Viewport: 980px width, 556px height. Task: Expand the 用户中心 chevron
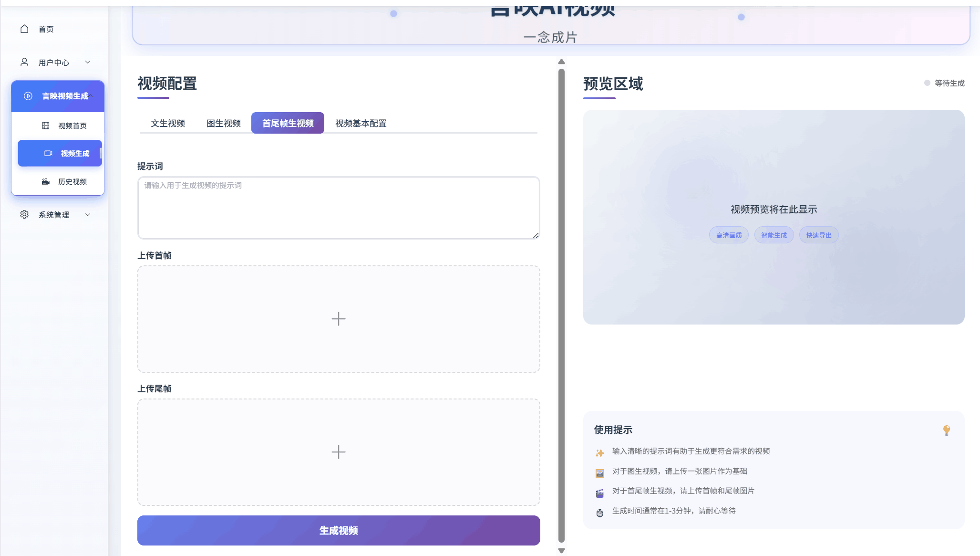coord(88,62)
